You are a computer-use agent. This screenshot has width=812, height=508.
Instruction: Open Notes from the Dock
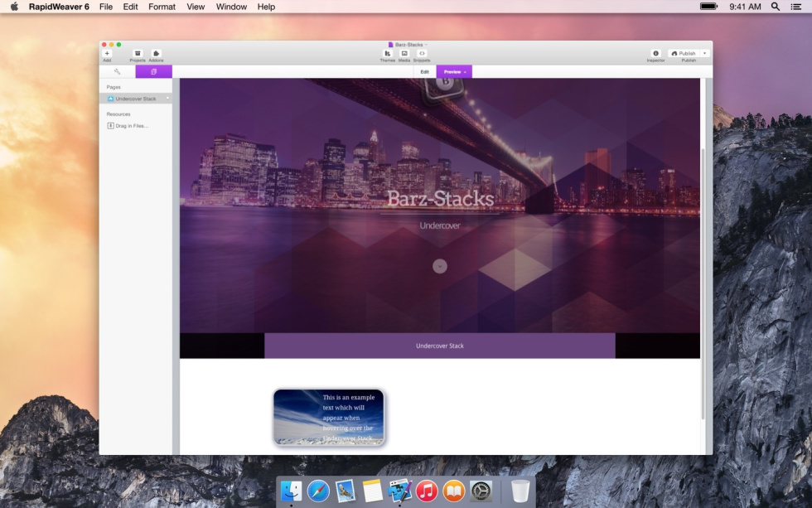click(x=372, y=491)
